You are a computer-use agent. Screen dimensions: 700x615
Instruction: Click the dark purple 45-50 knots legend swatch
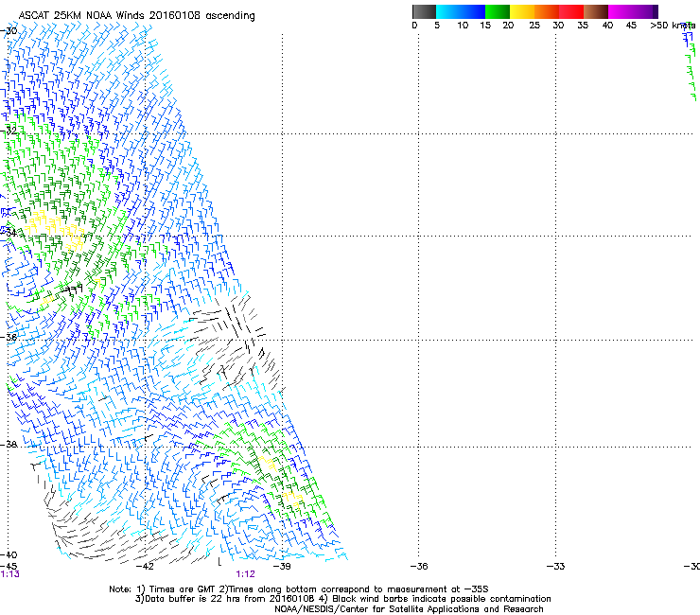click(645, 11)
